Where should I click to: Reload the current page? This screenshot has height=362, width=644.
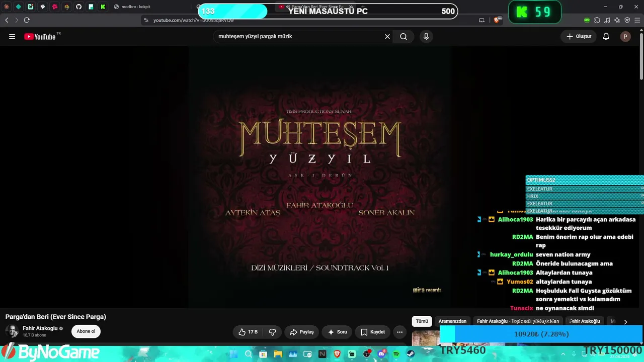pos(27,20)
